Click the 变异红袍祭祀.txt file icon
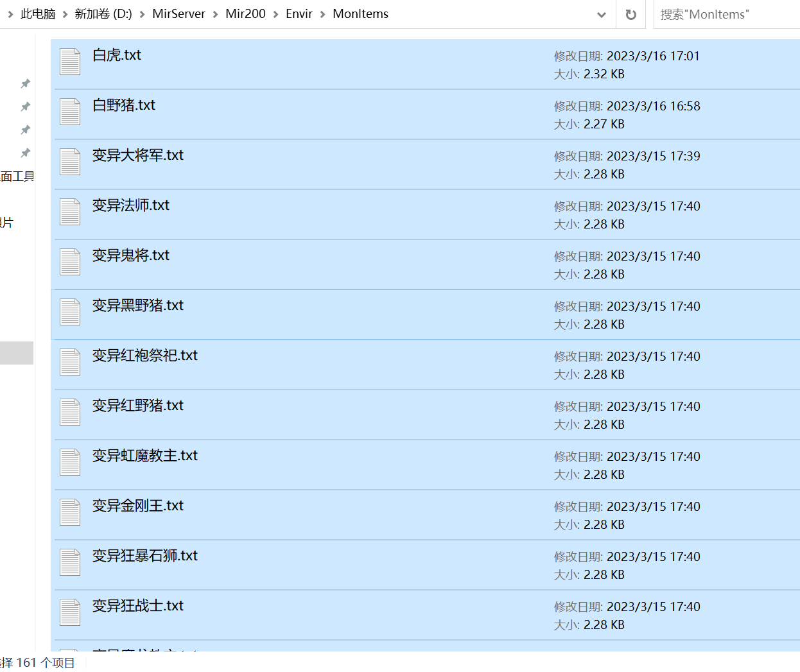 coord(70,362)
